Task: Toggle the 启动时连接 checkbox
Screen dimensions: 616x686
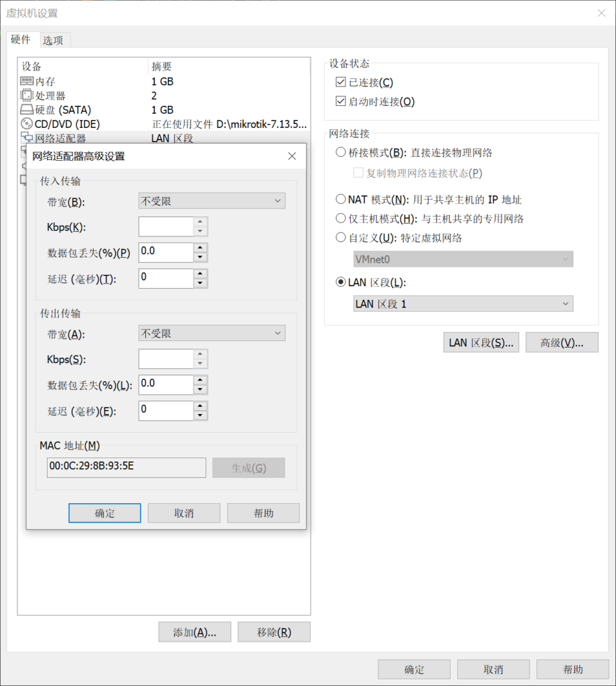Action: tap(340, 102)
